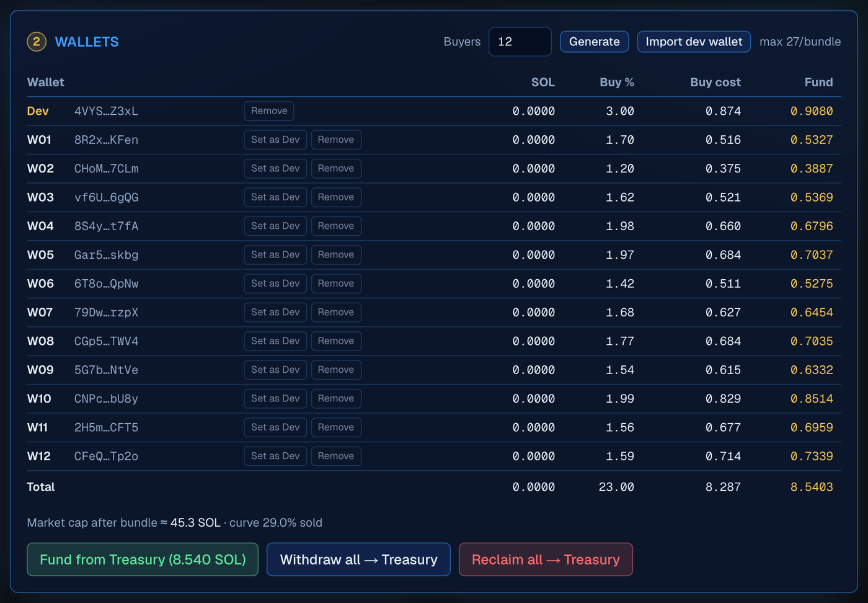Select wallet address CNPc…bU8y
This screenshot has height=603, width=868.
click(x=106, y=399)
